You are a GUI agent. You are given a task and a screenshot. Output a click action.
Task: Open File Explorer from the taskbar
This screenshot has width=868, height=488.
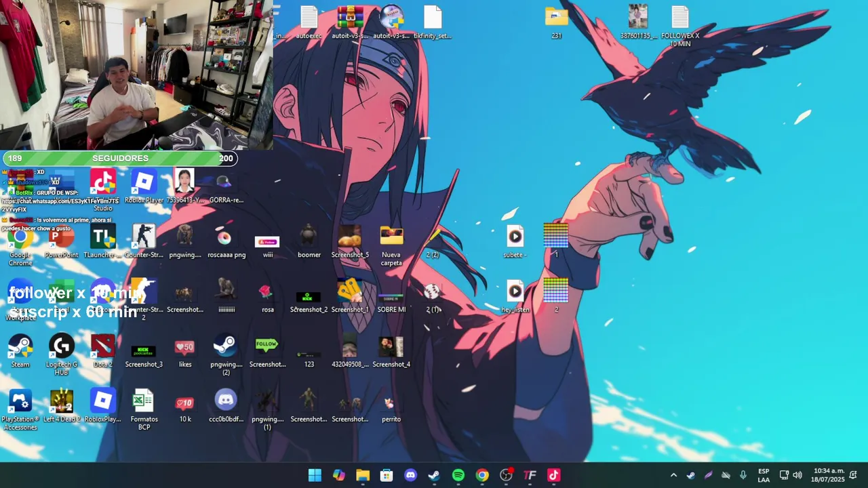(x=363, y=475)
